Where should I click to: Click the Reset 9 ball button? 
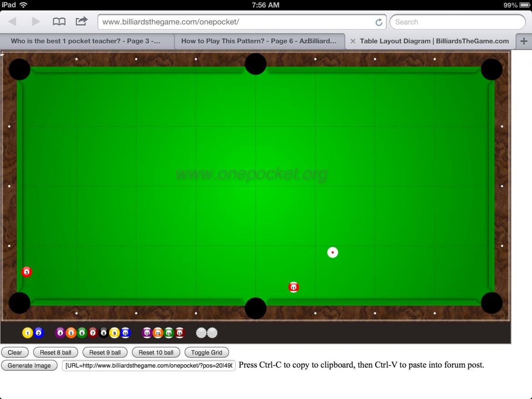coord(105,353)
